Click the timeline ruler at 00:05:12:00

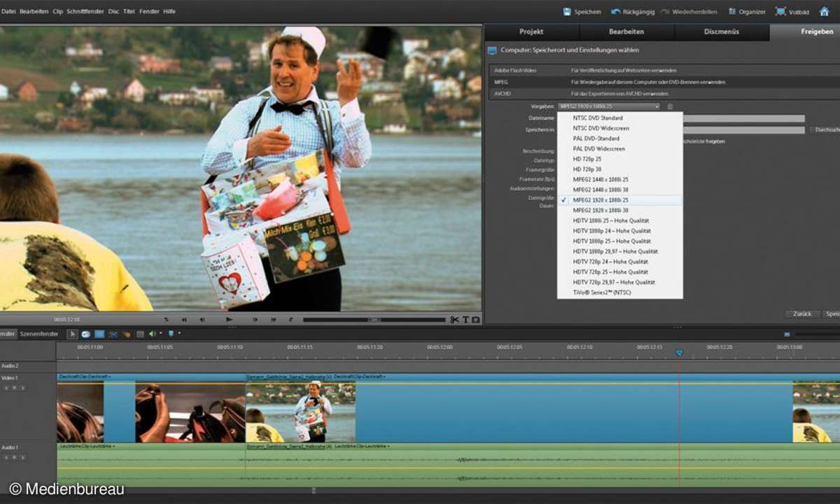pos(440,347)
